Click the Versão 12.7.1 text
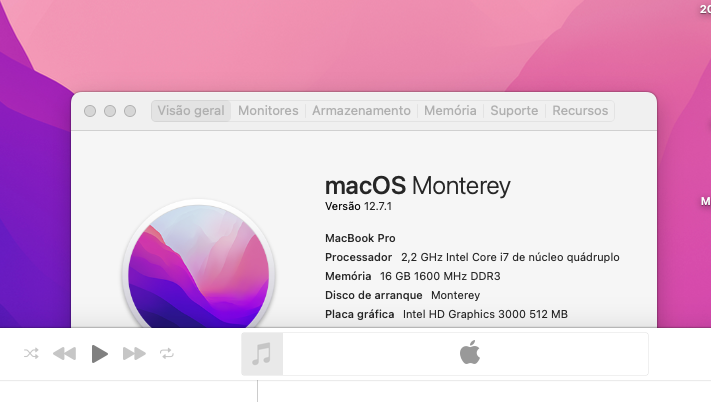The image size is (711, 402). point(358,206)
